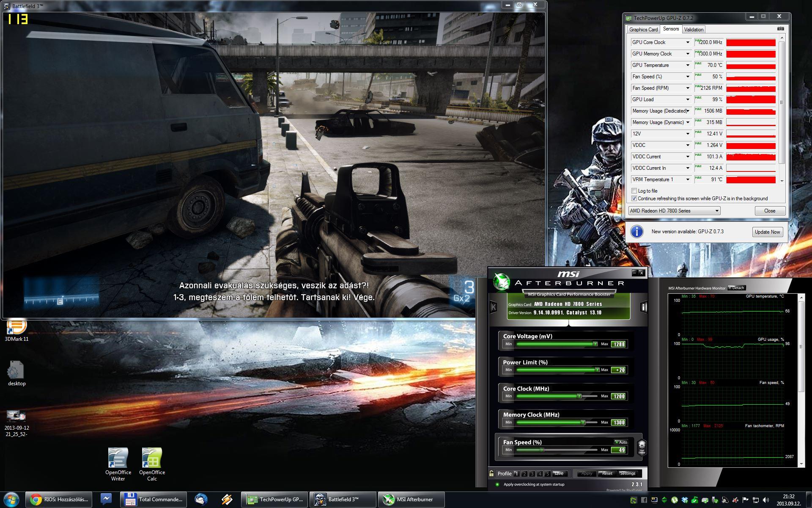Click the Afterburner profile lock icon
This screenshot has width=812, height=508.
click(x=491, y=473)
